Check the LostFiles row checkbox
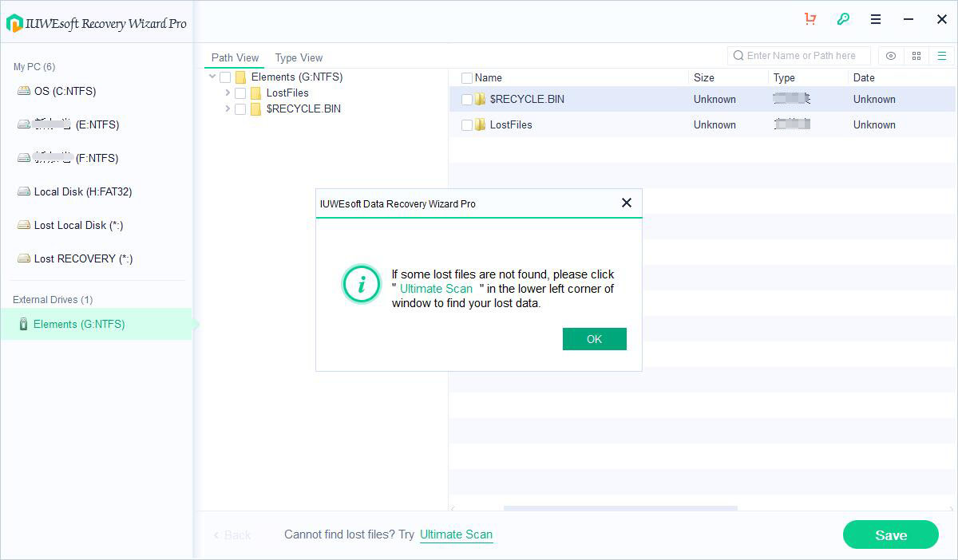The height and width of the screenshot is (560, 958). click(x=467, y=125)
